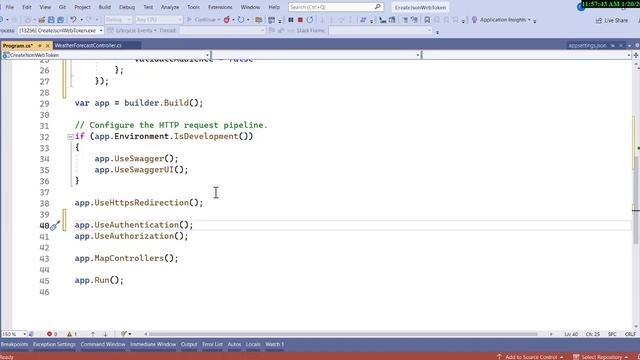640x360 pixels.
Task: Open the Undo history dropdown arrow
Action: (81, 20)
